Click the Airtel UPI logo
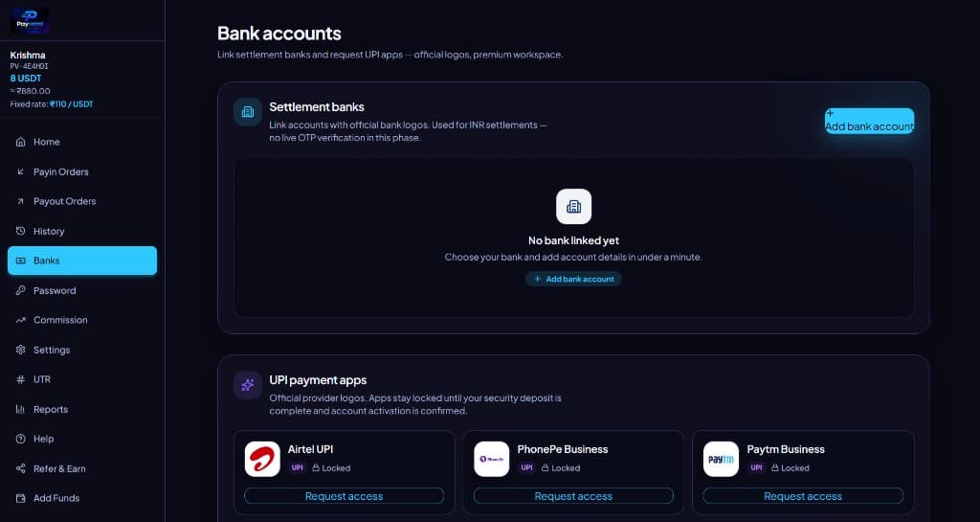 point(262,459)
